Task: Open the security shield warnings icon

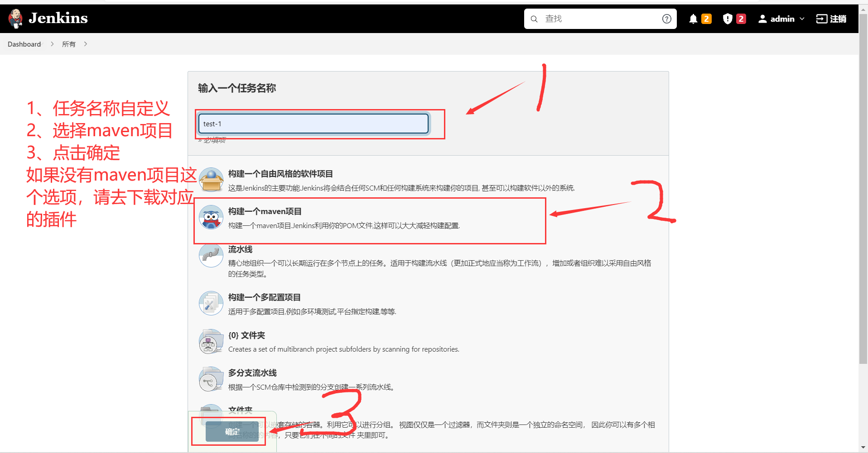Action: coord(728,19)
